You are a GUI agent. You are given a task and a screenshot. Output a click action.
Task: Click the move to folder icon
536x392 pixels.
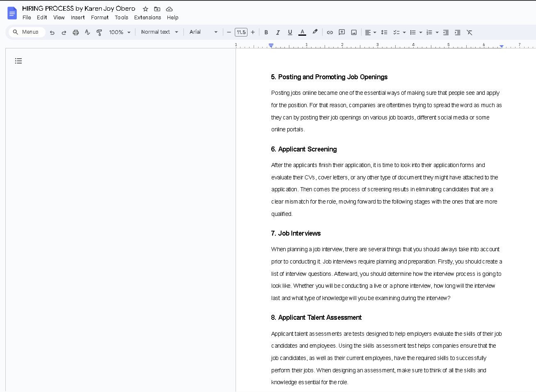point(157,9)
